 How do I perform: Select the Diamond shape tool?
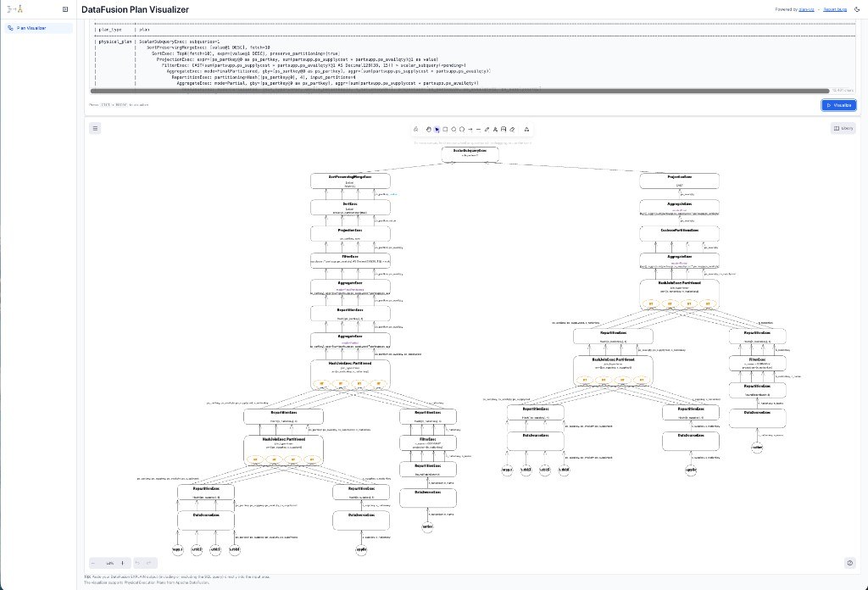pos(453,130)
